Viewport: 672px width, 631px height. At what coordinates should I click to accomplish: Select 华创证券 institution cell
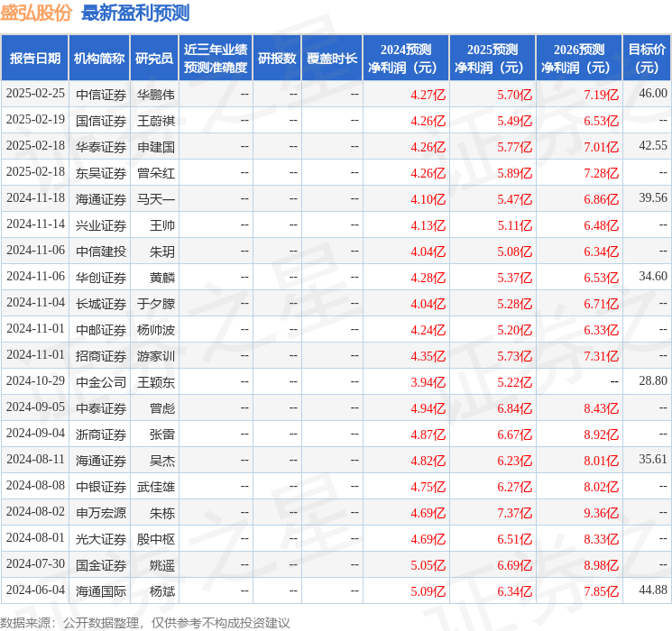coord(101,277)
